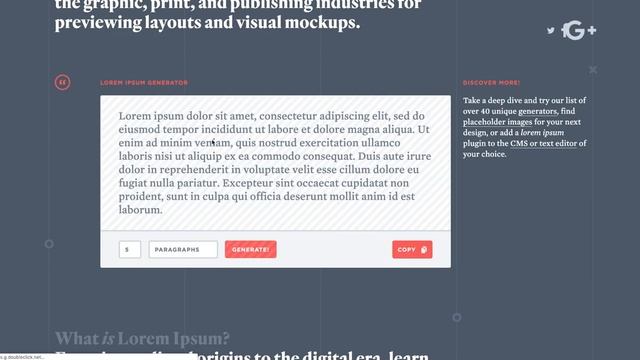The height and width of the screenshot is (360, 640).
Task: Open the Paragraphs unit dropdown
Action: 183,249
